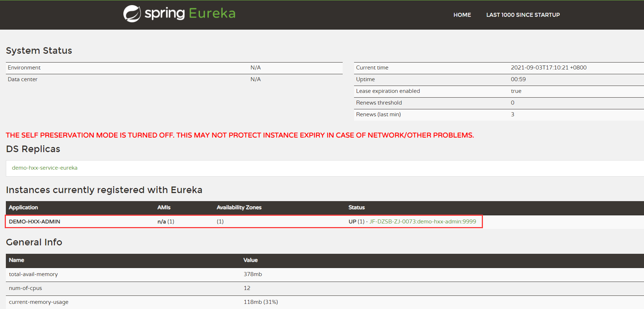The height and width of the screenshot is (309, 644).
Task: Click the red self preservation warning text
Action: (240, 135)
